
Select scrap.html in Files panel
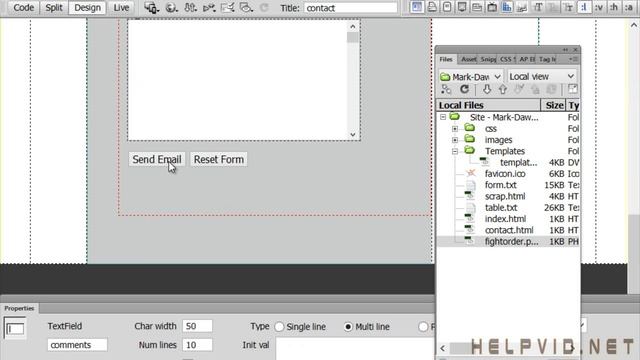505,196
